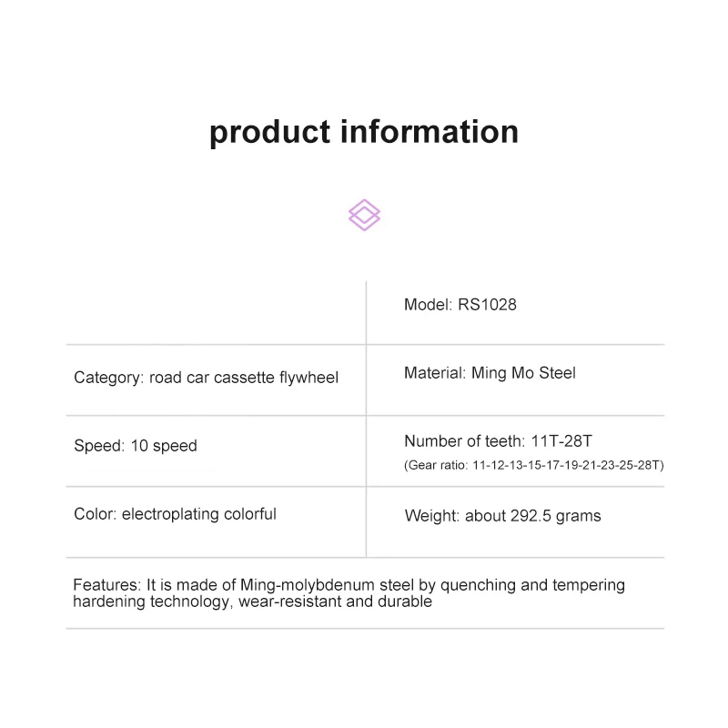Click the purple stacked diamonds icon

[x=364, y=215]
